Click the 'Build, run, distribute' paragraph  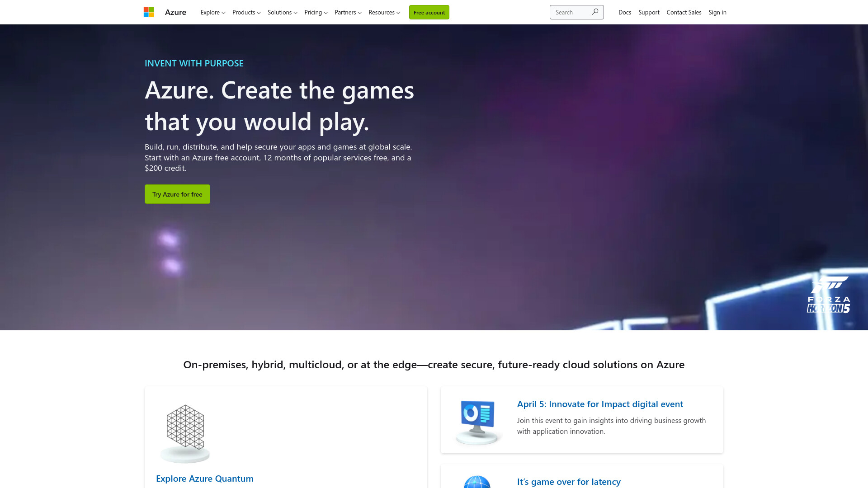(278, 157)
